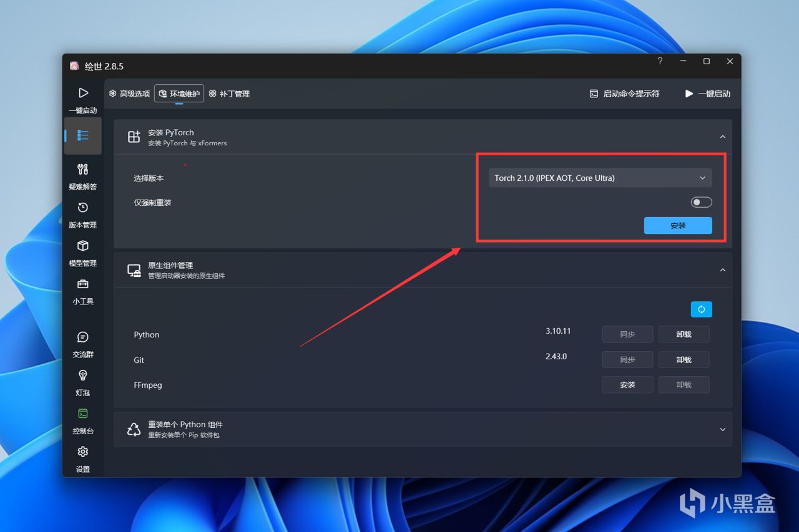The width and height of the screenshot is (799, 532).
Task: Open the list options sidebar icon
Action: point(83,135)
